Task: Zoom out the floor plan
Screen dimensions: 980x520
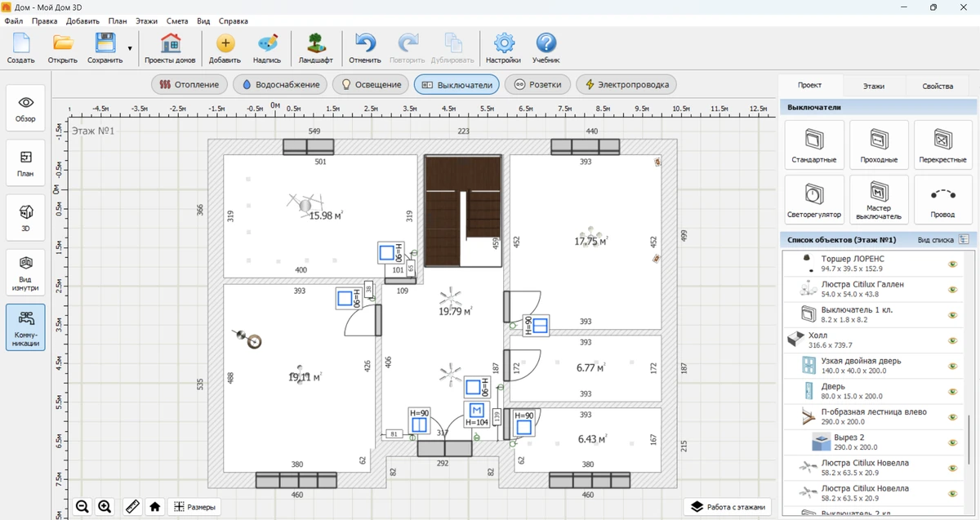Action: [x=82, y=507]
